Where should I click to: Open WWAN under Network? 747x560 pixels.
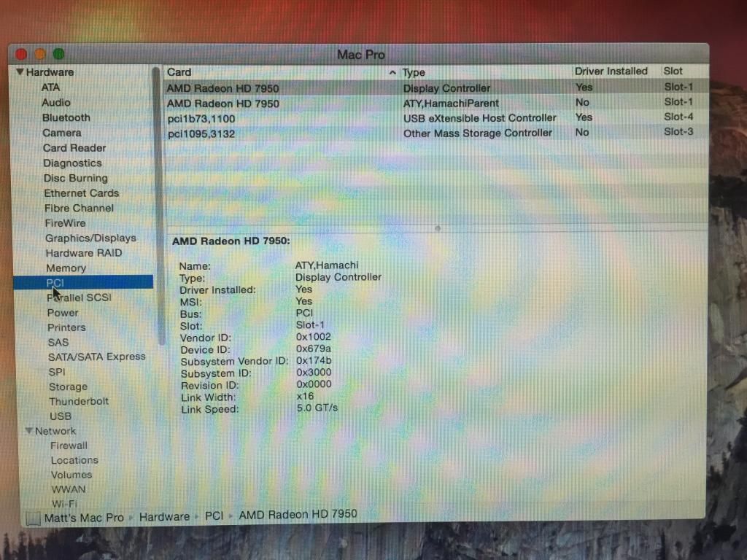69,489
